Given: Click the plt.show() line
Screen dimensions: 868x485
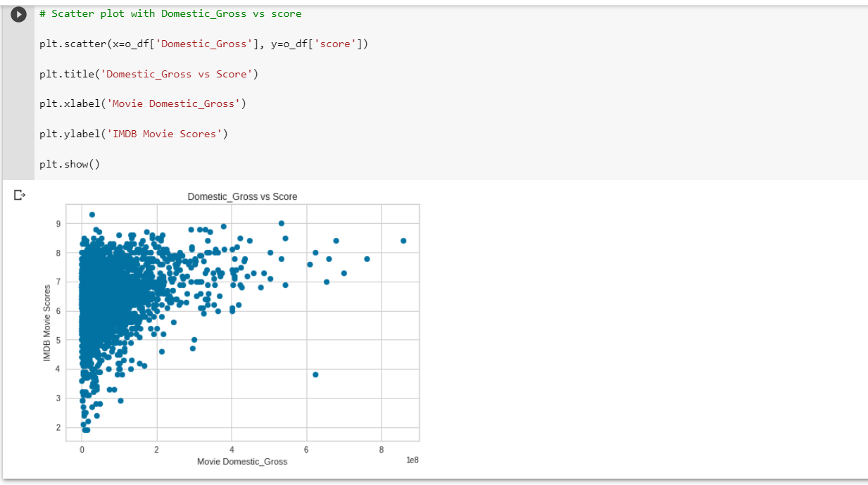Looking at the screenshot, I should (70, 164).
